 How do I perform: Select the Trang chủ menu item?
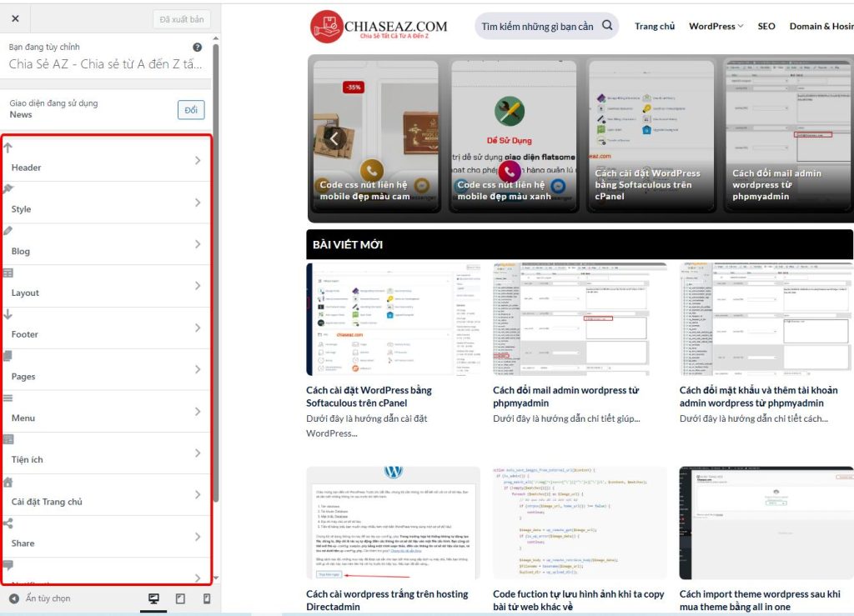tap(656, 26)
